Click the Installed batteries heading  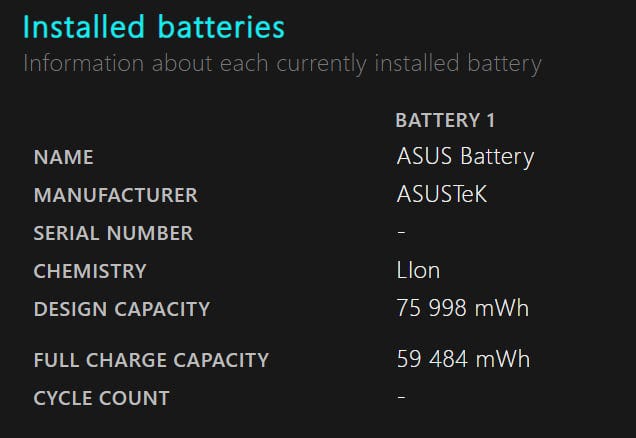point(154,27)
